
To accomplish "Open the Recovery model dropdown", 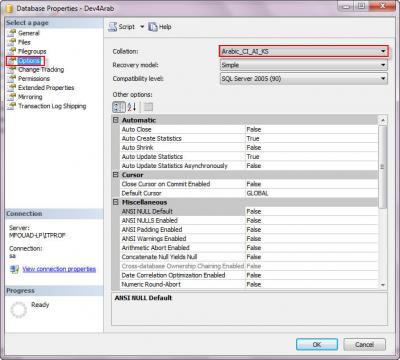I will [x=304, y=65].
